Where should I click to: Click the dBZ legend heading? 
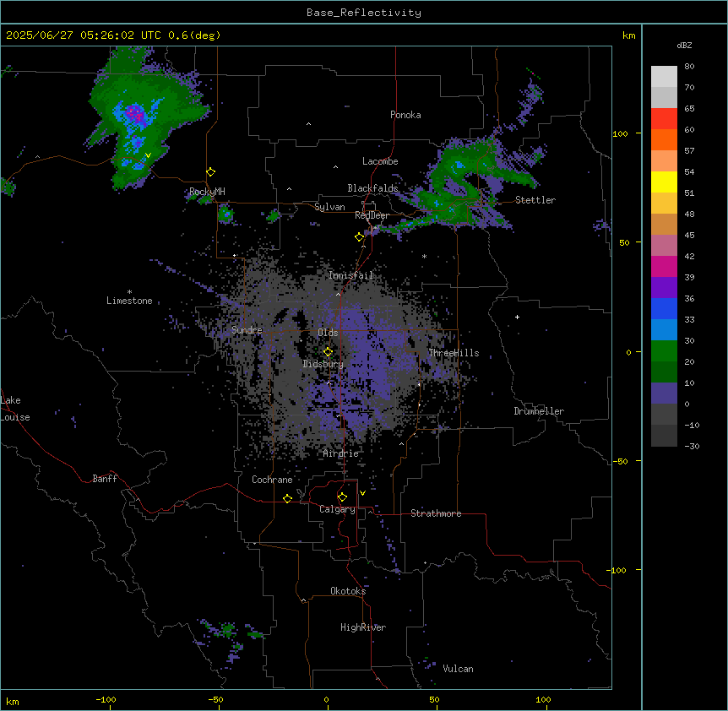pos(684,46)
